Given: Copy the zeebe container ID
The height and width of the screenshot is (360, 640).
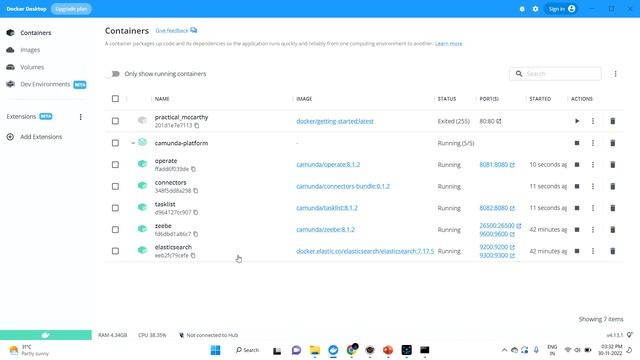Looking at the screenshot, I should point(196,234).
